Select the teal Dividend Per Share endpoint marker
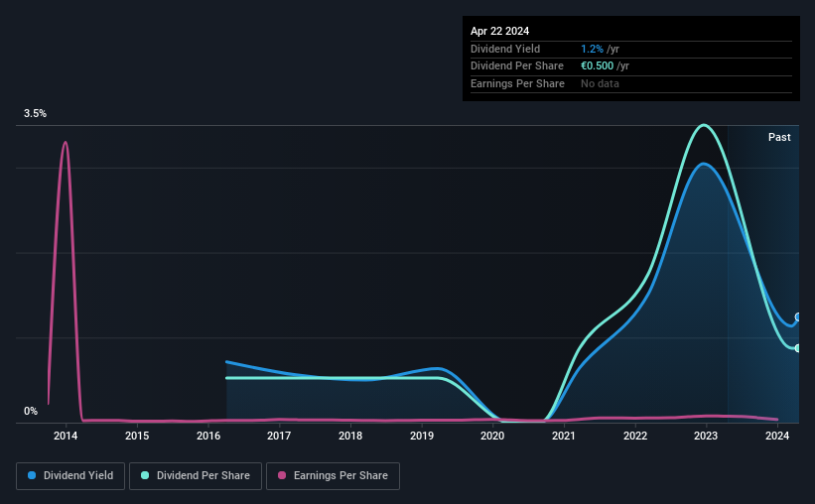The width and height of the screenshot is (815, 504). click(x=798, y=348)
